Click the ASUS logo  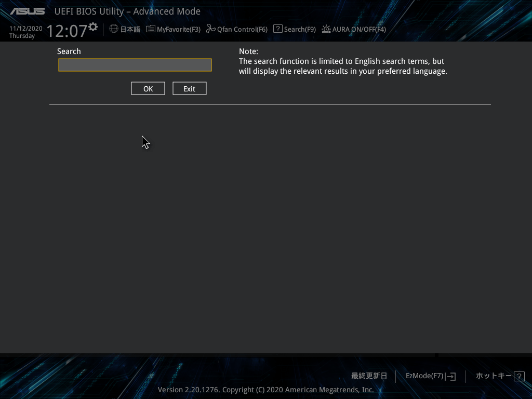tap(28, 11)
